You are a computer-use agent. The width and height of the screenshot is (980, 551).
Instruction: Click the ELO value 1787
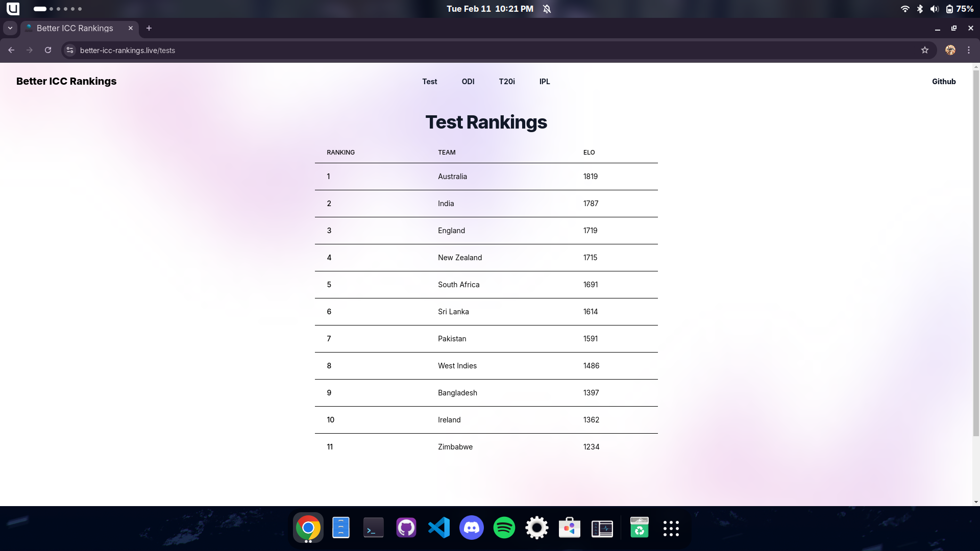tap(591, 204)
